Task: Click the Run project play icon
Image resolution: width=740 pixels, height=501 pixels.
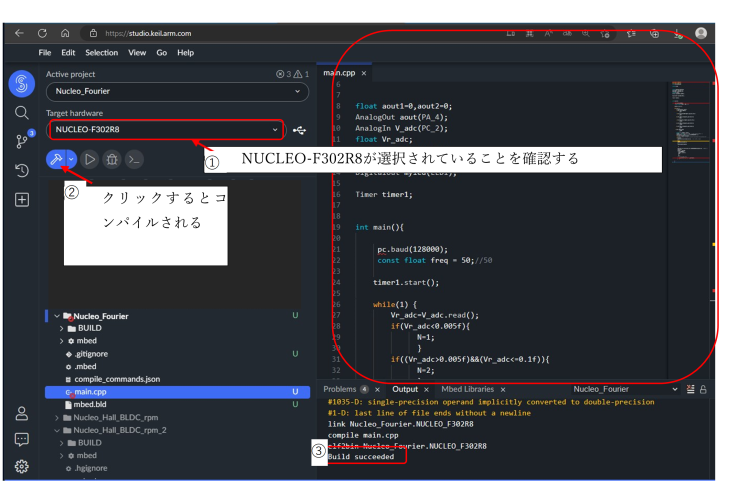Action: (90, 159)
